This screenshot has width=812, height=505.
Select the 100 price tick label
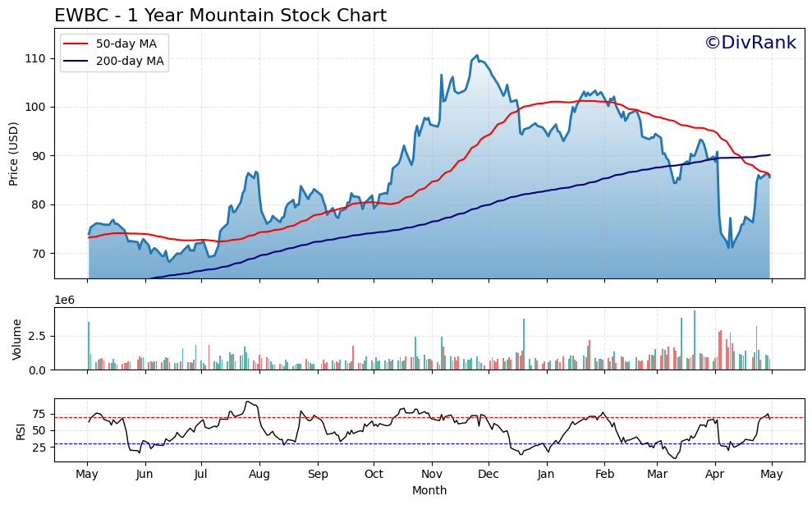(x=35, y=108)
